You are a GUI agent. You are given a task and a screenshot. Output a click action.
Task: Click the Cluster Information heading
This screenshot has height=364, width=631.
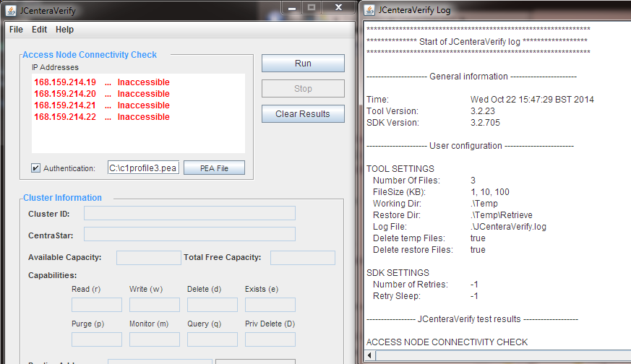(x=62, y=198)
